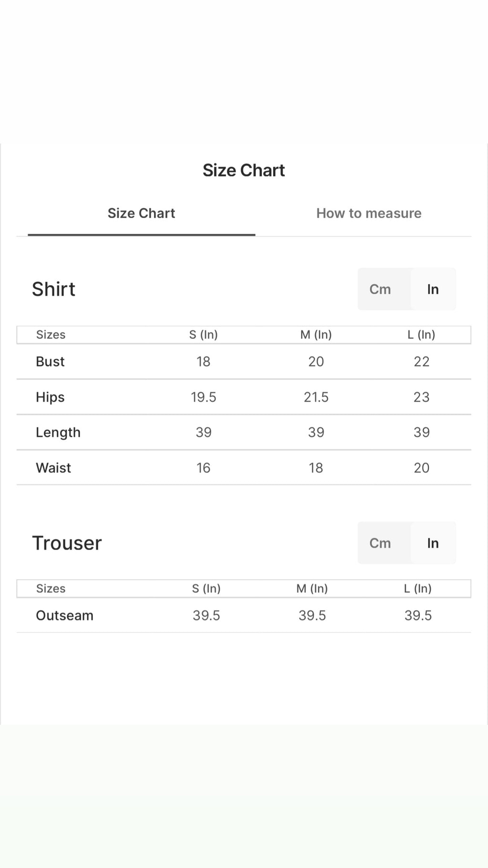Click the Shirt section heading
This screenshot has height=868, width=488.
pyautogui.click(x=53, y=289)
